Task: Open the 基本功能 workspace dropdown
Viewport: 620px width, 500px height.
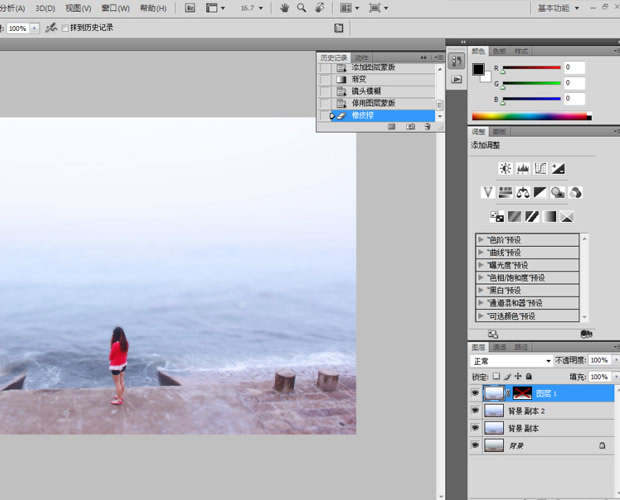Action: pyautogui.click(x=558, y=8)
